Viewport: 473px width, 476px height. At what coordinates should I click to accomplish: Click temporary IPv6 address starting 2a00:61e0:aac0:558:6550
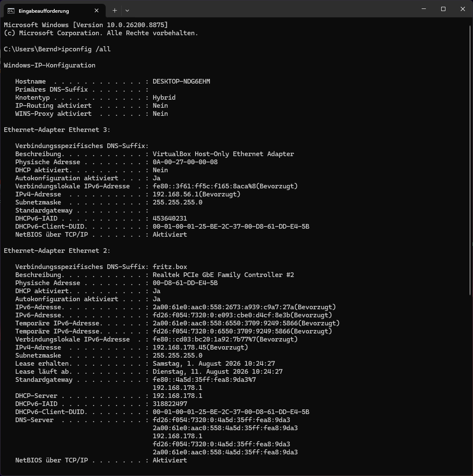(225, 323)
